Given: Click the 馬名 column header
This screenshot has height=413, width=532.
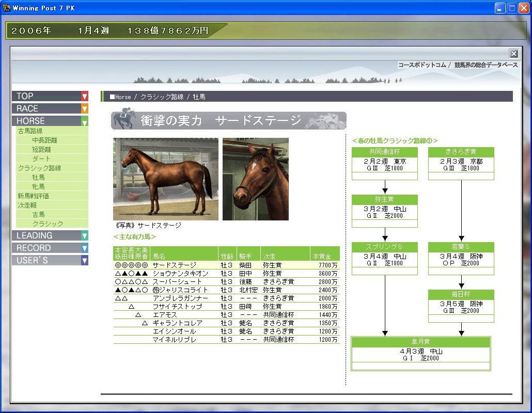Looking at the screenshot, I should 184,253.
